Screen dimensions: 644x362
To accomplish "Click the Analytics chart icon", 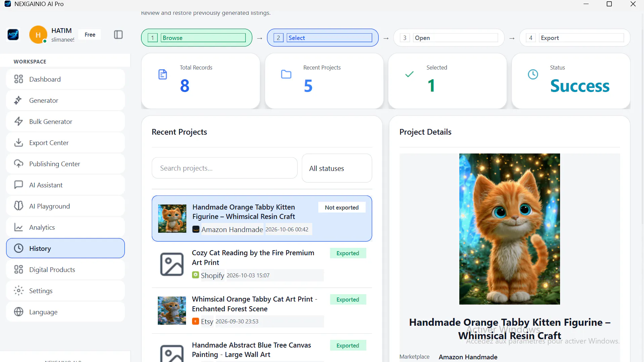I will coord(18,227).
